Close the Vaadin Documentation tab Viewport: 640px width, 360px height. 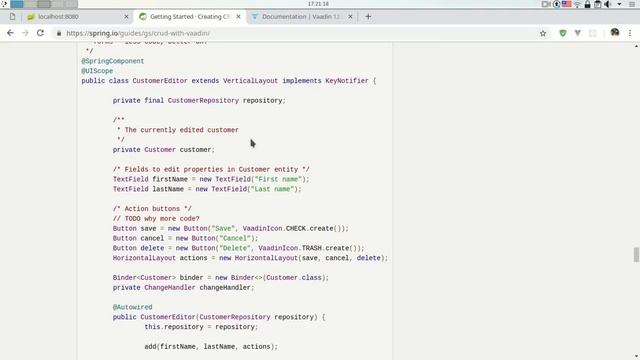pos(350,17)
